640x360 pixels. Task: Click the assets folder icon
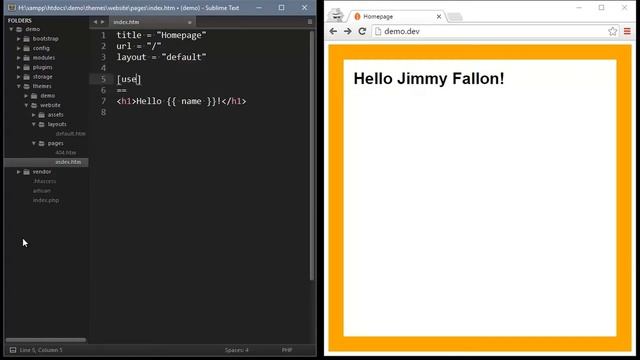42,115
